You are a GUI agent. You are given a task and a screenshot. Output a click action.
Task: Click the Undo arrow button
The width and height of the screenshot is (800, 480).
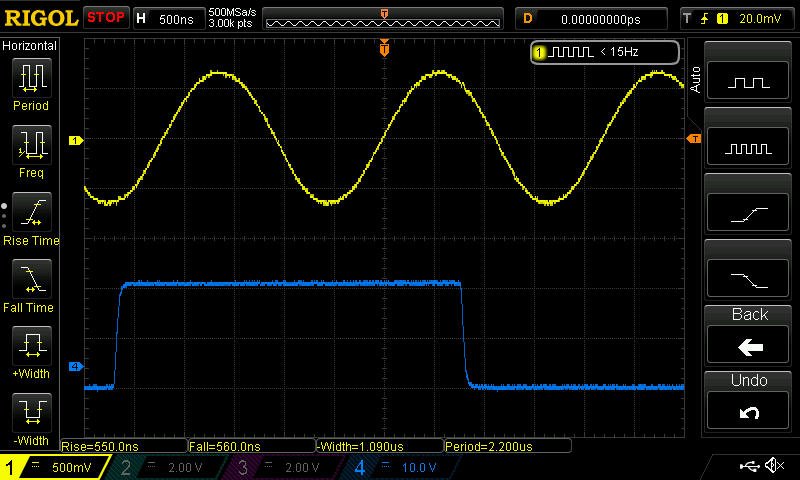(749, 412)
